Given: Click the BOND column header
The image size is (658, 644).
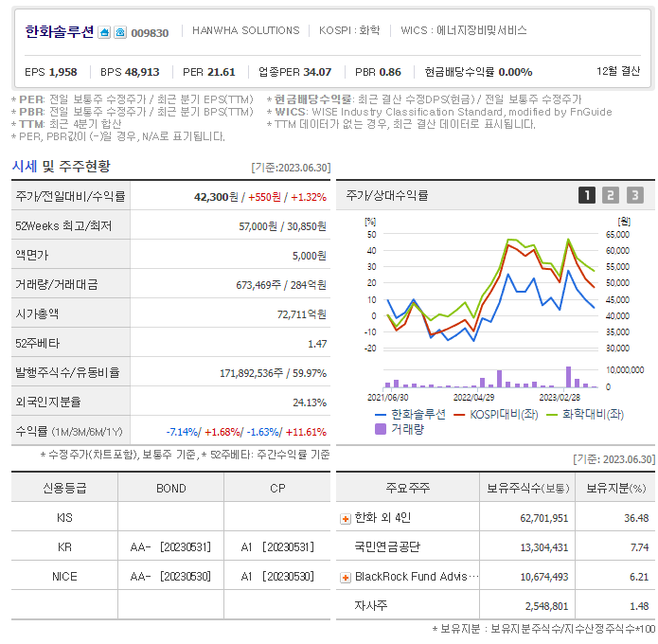Looking at the screenshot, I should 170,488.
